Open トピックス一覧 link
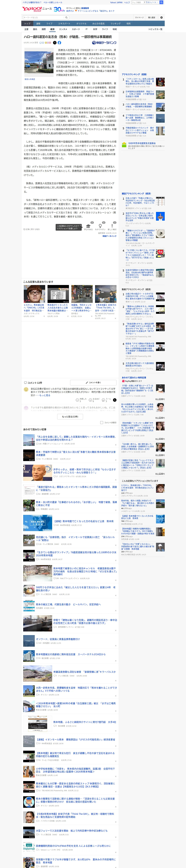 click(x=155, y=29)
